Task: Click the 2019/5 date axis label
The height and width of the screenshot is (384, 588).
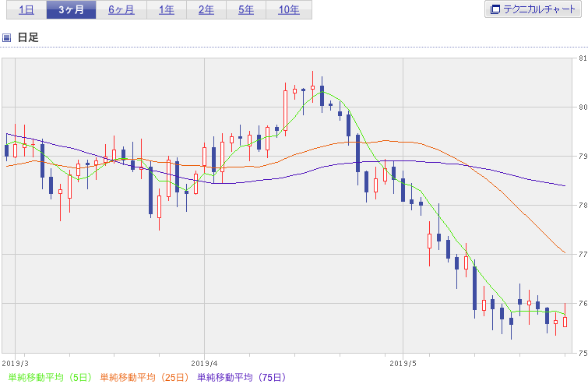Action: [x=403, y=364]
